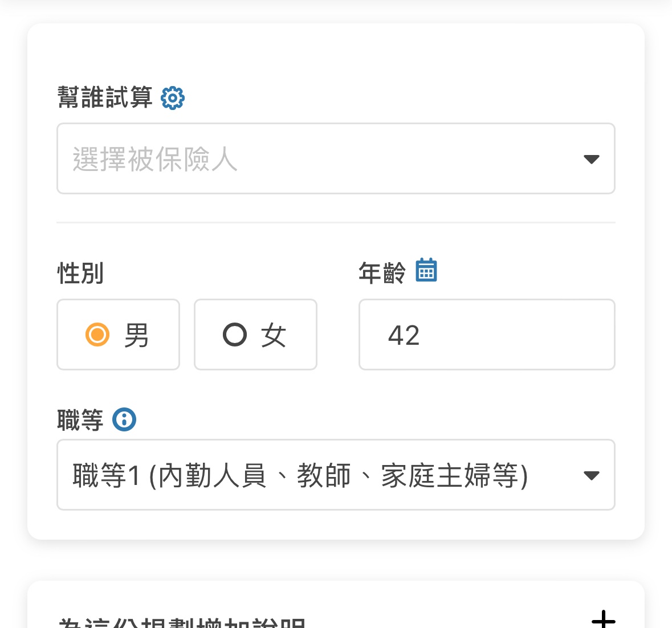Expand the plan description section at bottom
Viewport: 672px width, 628px height.
click(182, 621)
